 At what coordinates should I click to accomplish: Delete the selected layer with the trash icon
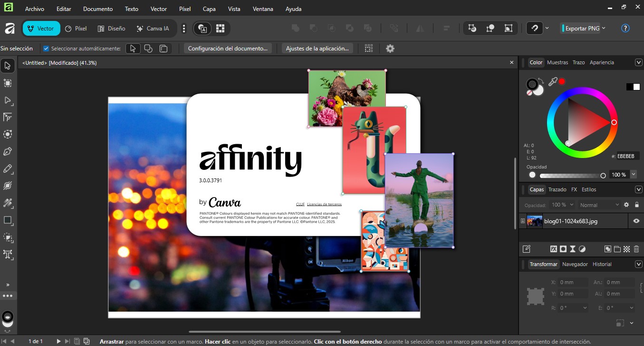pyautogui.click(x=636, y=249)
